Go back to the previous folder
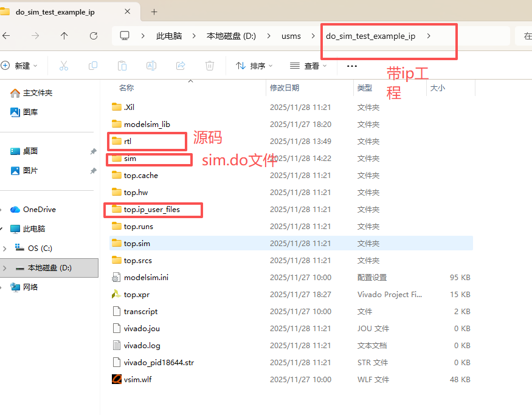The image size is (532, 415). 6,36
